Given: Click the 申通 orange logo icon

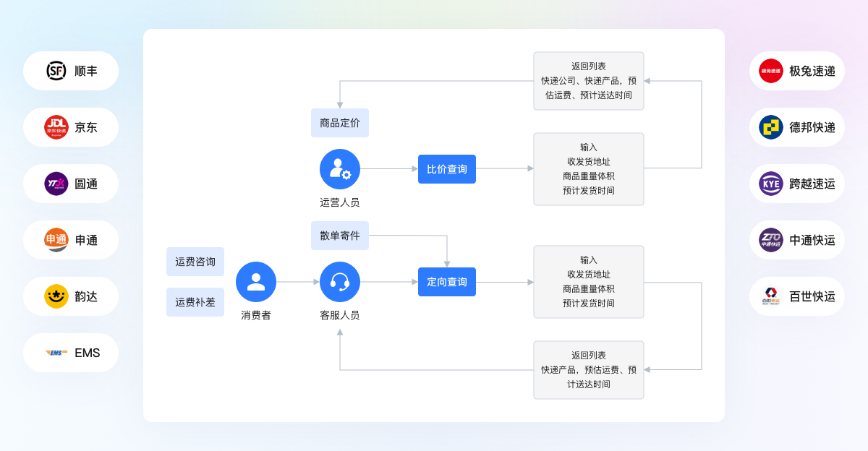Looking at the screenshot, I should 56,240.
